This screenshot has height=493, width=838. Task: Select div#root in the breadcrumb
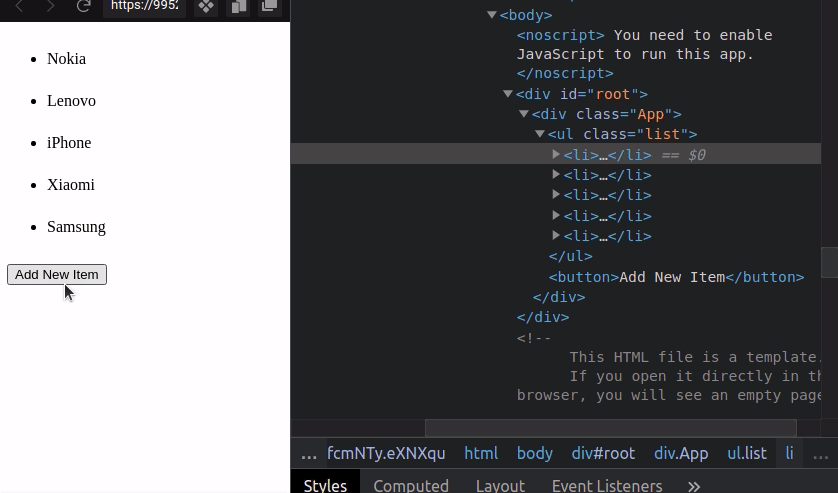603,453
